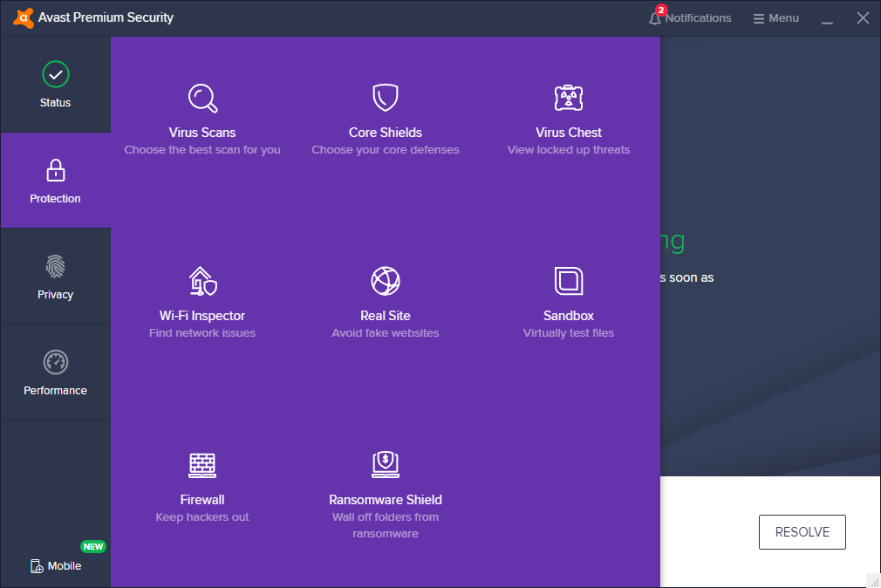The height and width of the screenshot is (588, 881).
Task: Open Ransomware Shield laptop icon
Action: [386, 464]
